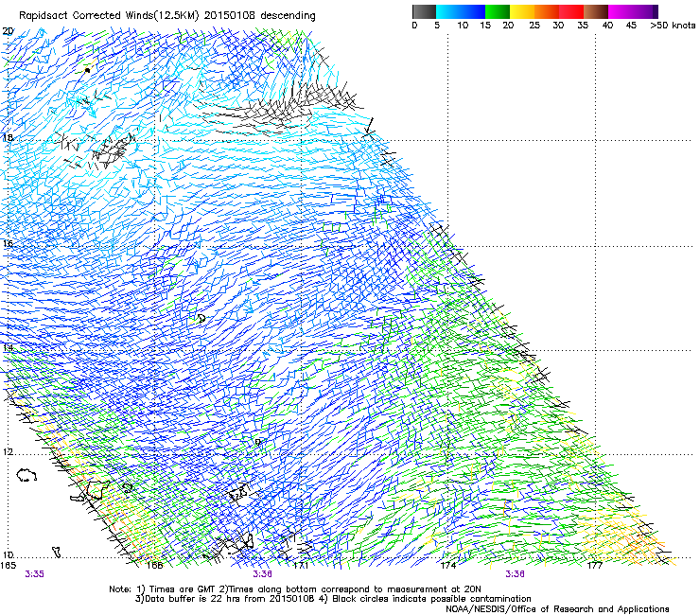Pick the red 30–35 knots legend segment
Screen dimensions: 700x615
[571, 11]
